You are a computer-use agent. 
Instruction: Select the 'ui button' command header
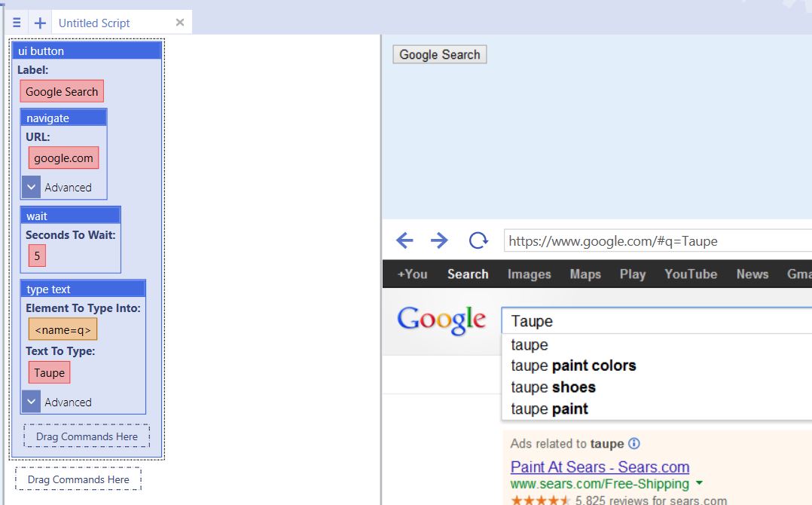coord(87,50)
